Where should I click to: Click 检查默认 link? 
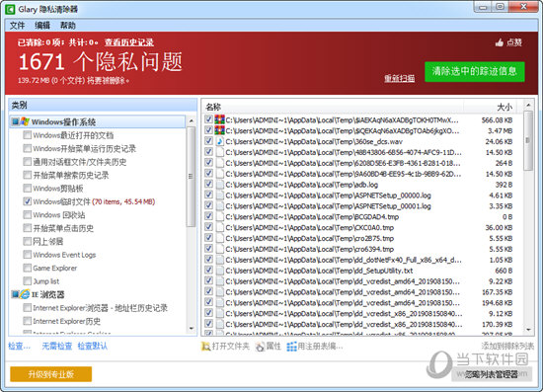click(x=93, y=346)
